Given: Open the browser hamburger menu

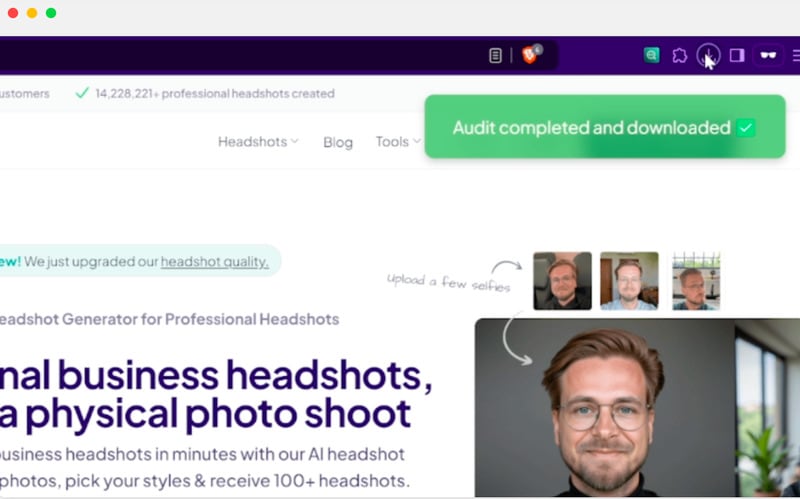Looking at the screenshot, I should point(796,56).
